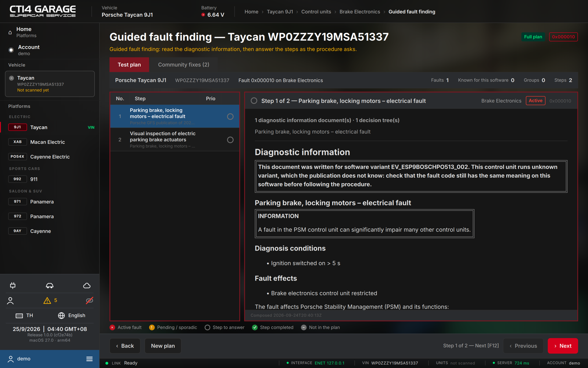Go to Home in the breadcrumb
The height and width of the screenshot is (368, 588).
click(251, 12)
